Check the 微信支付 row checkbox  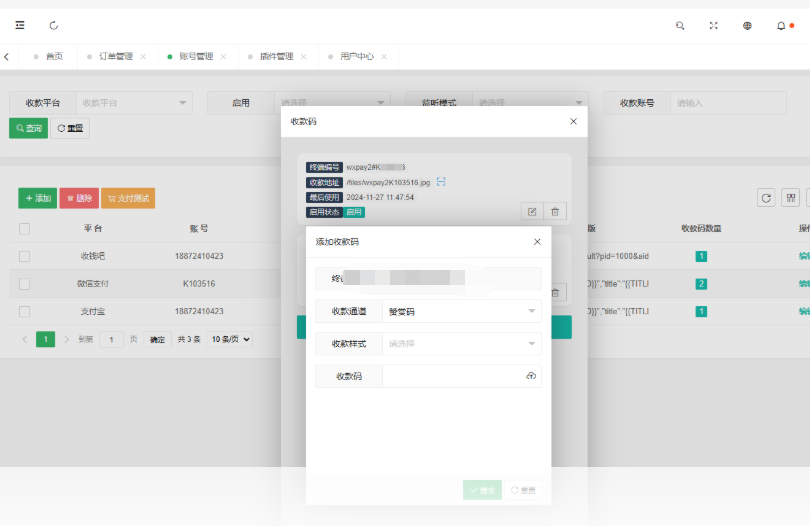point(24,284)
